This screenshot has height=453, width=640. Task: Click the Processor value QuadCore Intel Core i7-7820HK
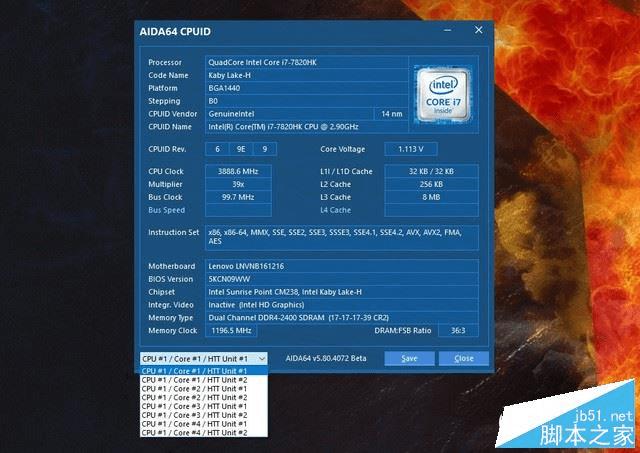click(x=307, y=62)
